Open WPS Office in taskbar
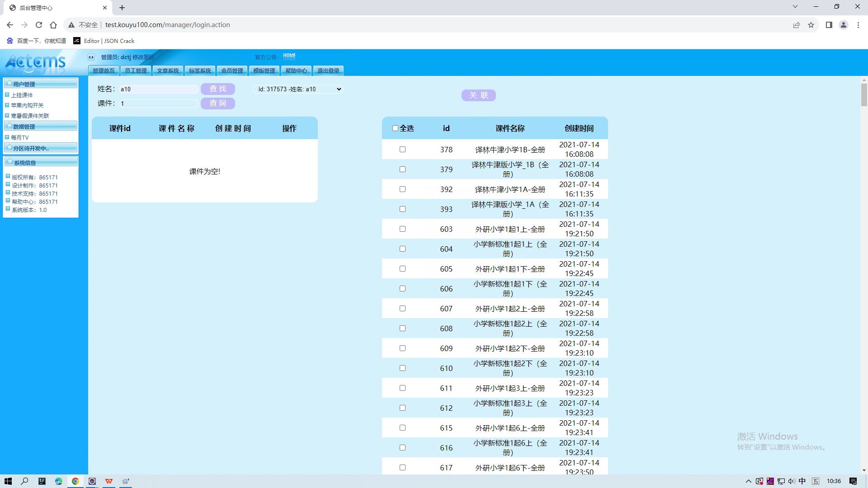Viewport: 868px width, 488px height. (109, 481)
